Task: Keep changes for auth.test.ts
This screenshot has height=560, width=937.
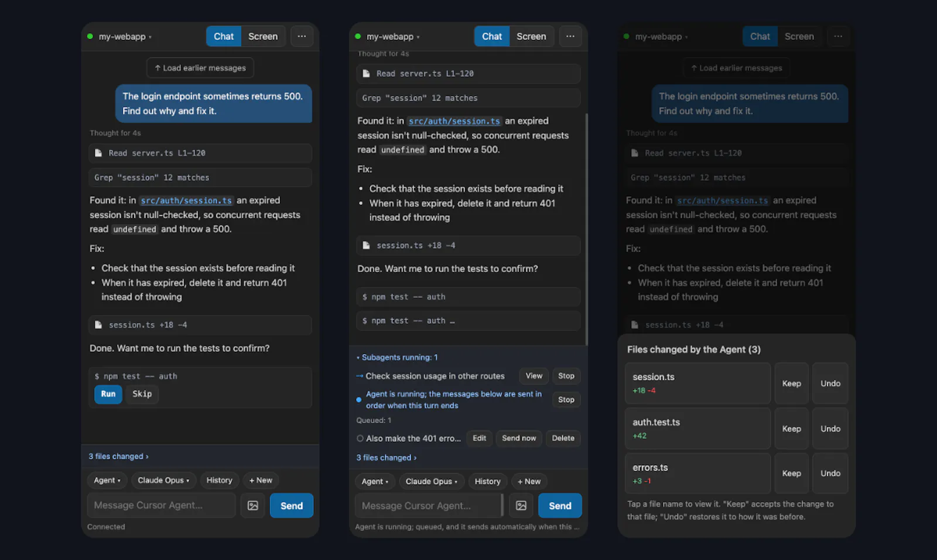Action: click(792, 428)
